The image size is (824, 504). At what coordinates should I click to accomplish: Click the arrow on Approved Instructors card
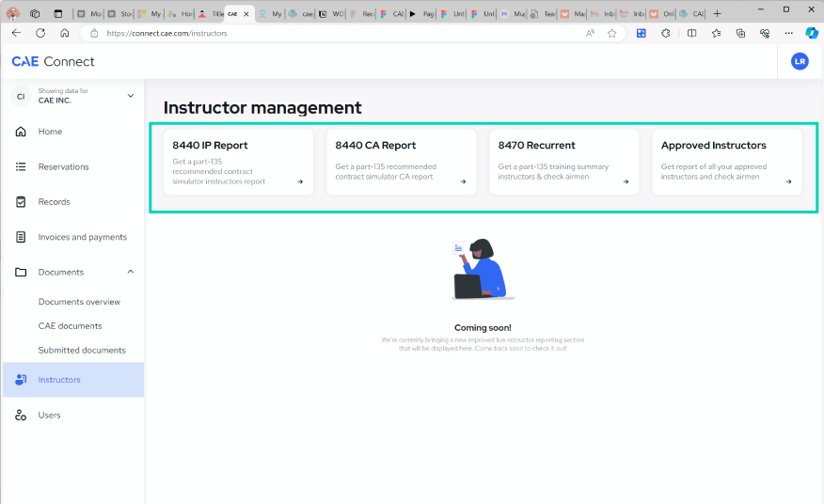789,181
